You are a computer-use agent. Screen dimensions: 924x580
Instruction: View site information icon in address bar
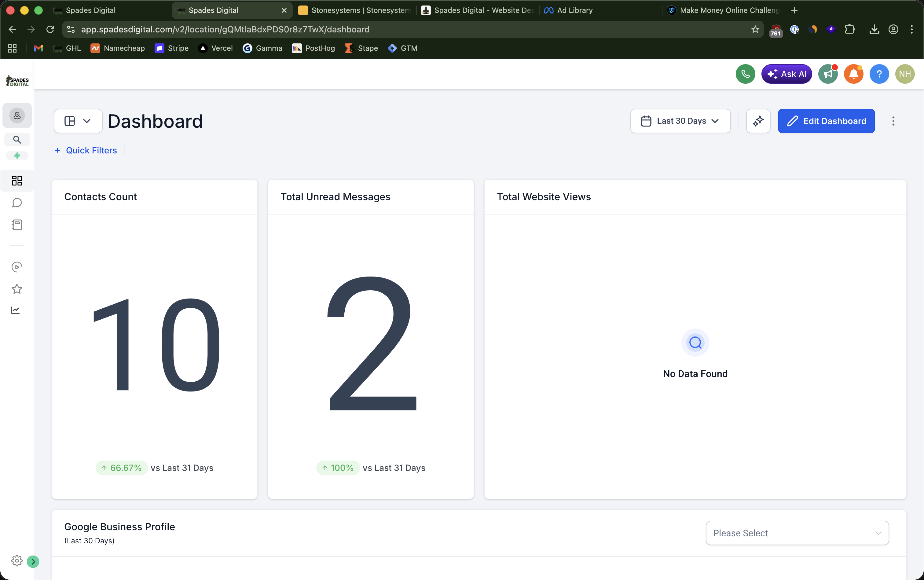[71, 30]
